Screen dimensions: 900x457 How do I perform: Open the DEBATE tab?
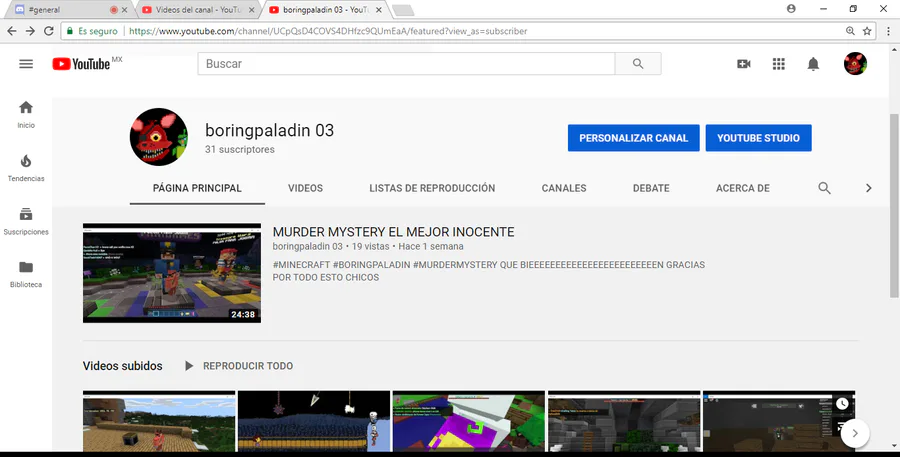tap(651, 188)
